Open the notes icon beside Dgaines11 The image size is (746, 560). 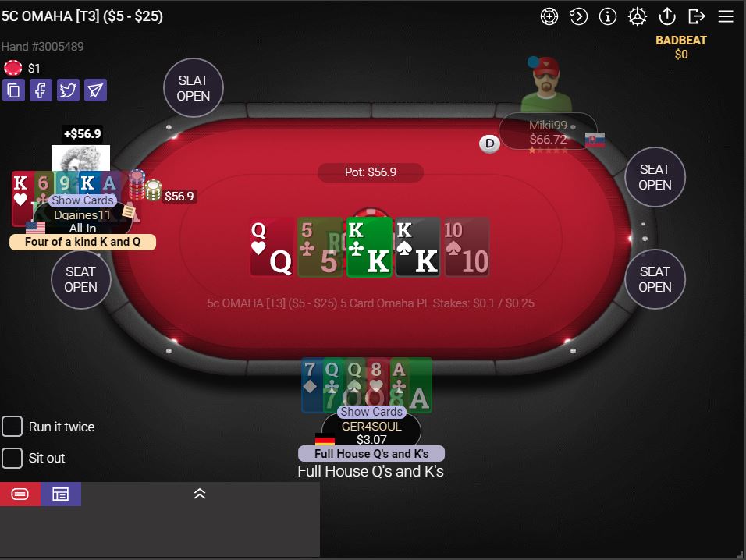[x=129, y=211]
